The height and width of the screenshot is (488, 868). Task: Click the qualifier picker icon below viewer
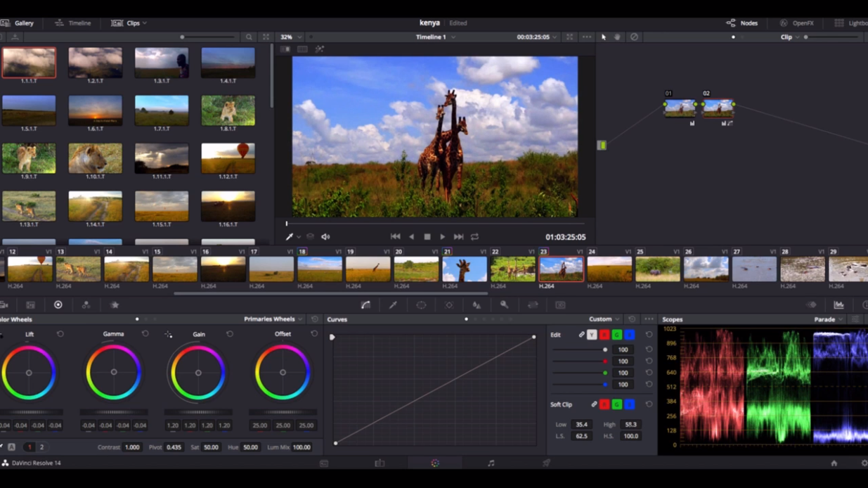click(x=289, y=237)
